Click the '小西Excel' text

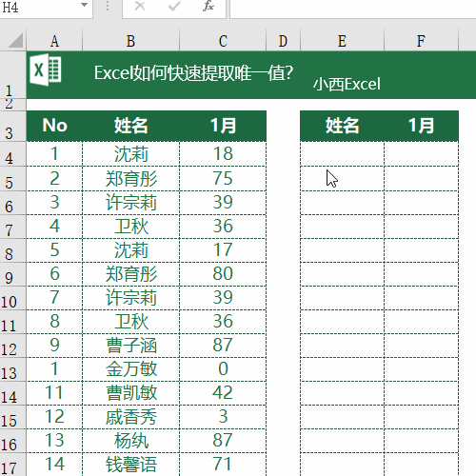(347, 85)
